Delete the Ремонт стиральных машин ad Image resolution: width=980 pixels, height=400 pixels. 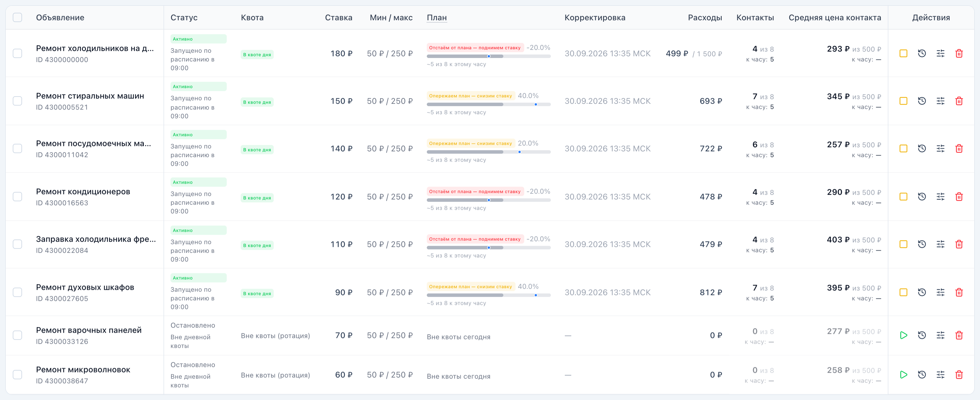click(x=959, y=101)
